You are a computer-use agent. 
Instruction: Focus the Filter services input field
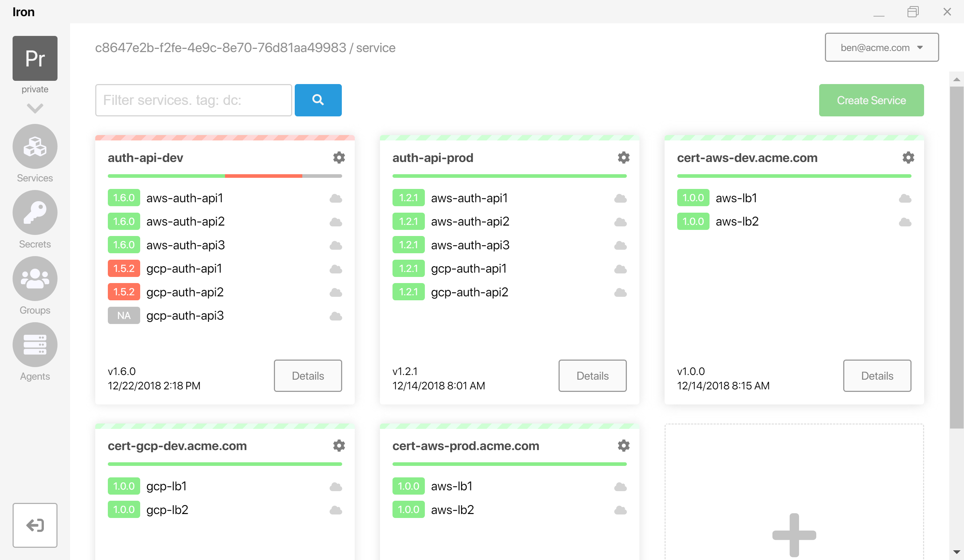pyautogui.click(x=194, y=100)
